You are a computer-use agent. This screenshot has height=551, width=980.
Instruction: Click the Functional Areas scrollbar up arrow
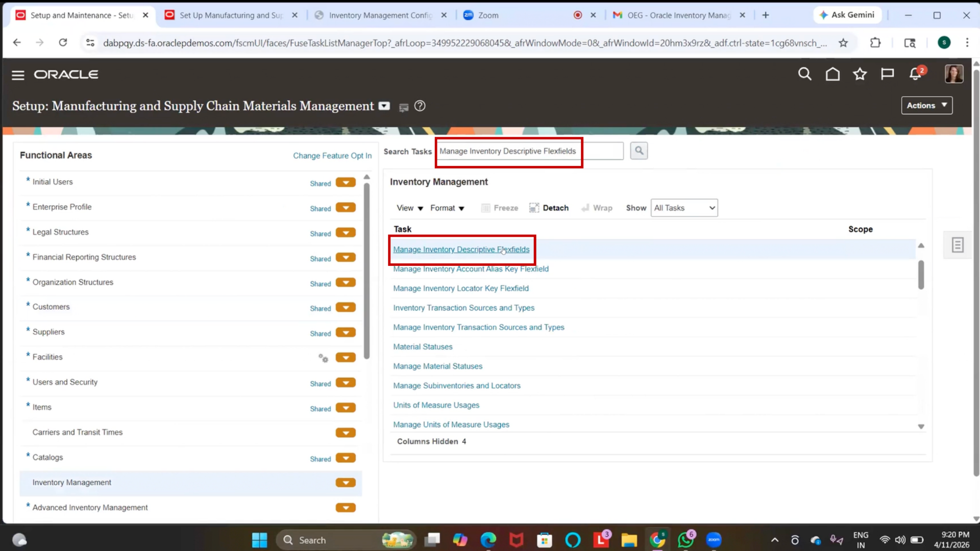pos(366,177)
